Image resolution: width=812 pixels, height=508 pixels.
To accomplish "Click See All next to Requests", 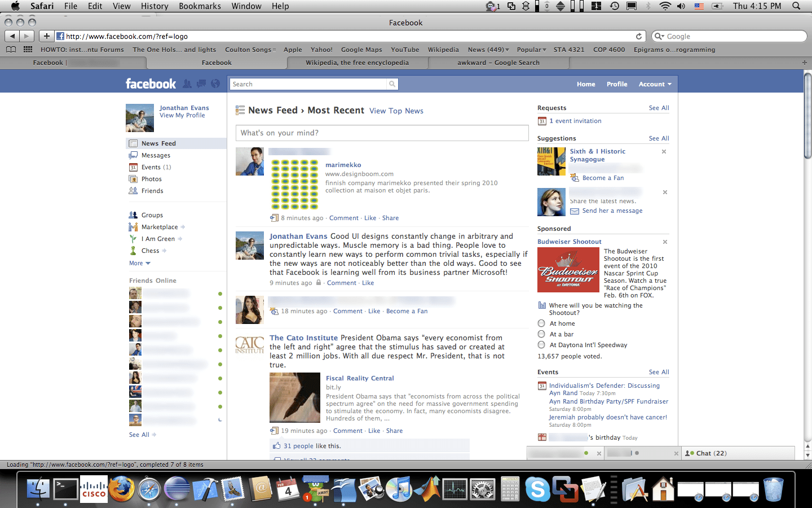I will coord(659,108).
